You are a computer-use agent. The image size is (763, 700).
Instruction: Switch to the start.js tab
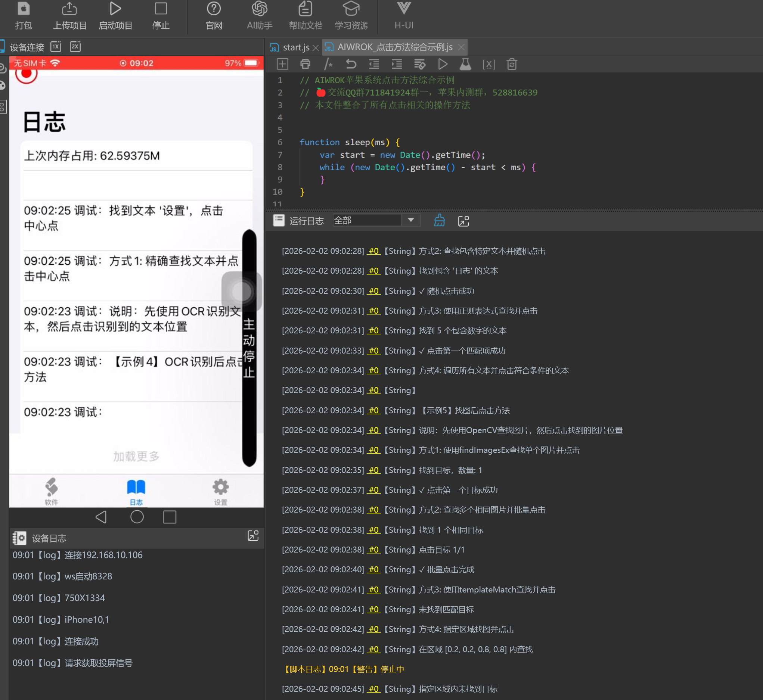click(x=296, y=47)
